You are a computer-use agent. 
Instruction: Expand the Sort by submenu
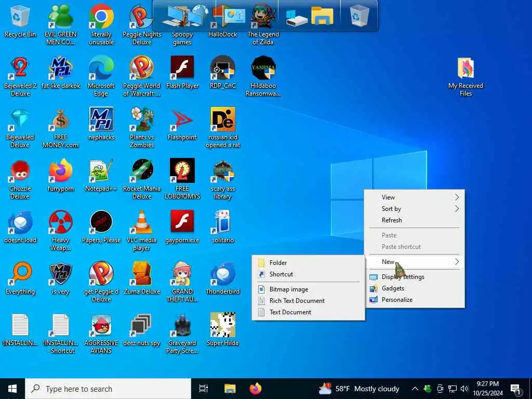(x=414, y=209)
